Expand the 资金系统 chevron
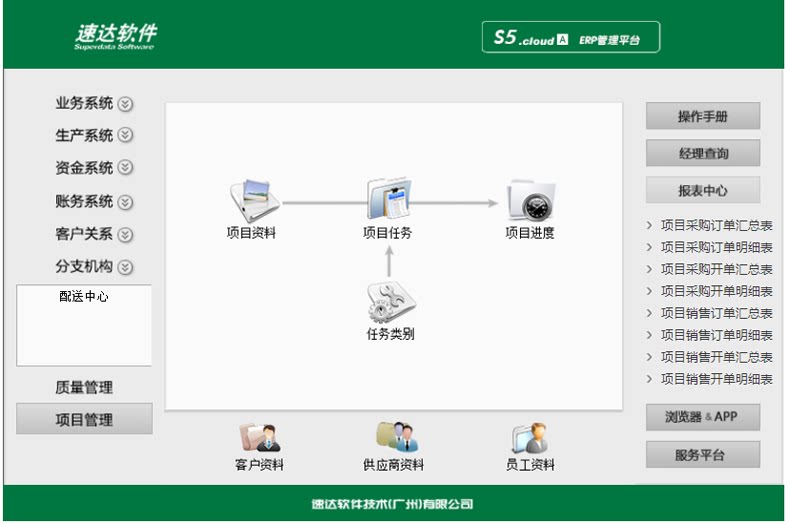This screenshot has height=524, width=790. tap(125, 167)
